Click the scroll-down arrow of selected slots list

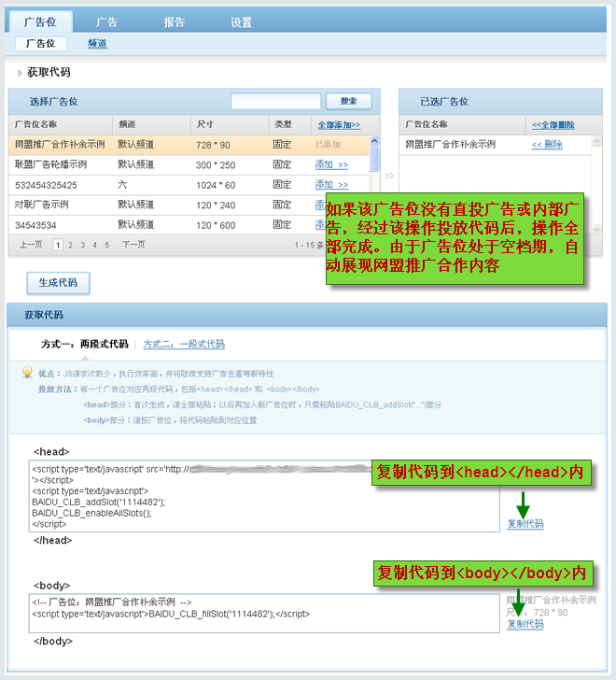coord(596,230)
